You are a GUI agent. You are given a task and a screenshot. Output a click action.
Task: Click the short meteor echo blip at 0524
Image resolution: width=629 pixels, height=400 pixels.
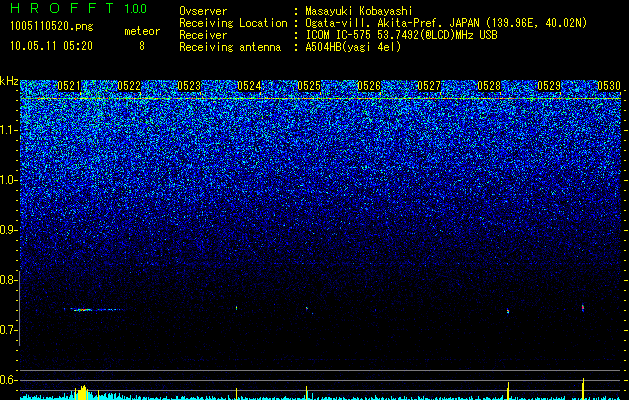click(237, 308)
